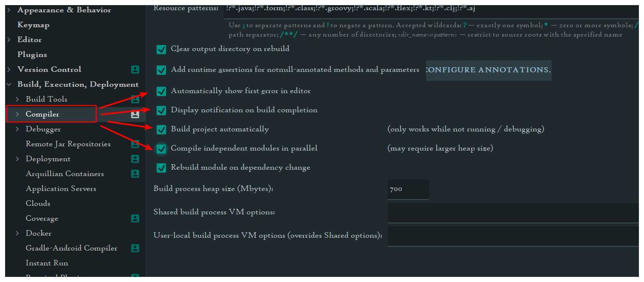
Task: Collapse Build, Execution, Deployment section
Action: tap(9, 84)
